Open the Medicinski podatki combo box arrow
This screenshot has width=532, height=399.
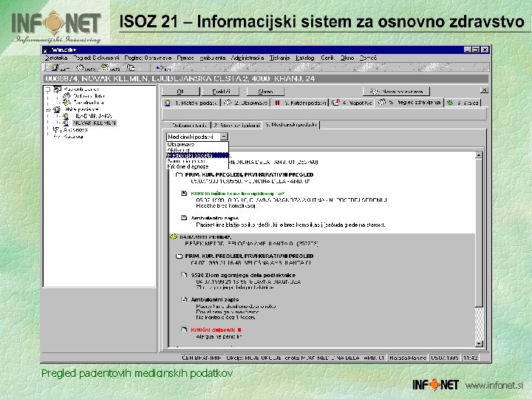[x=225, y=137]
